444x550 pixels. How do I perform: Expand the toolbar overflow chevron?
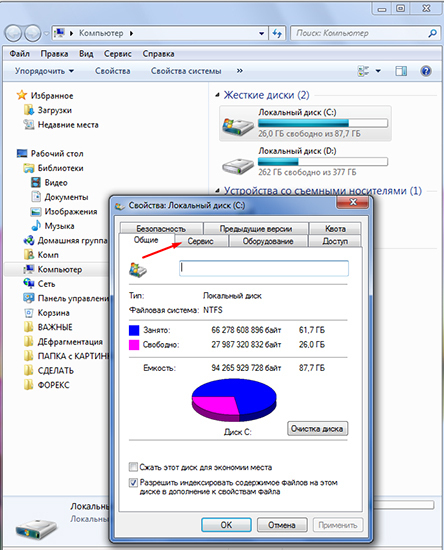(x=240, y=71)
